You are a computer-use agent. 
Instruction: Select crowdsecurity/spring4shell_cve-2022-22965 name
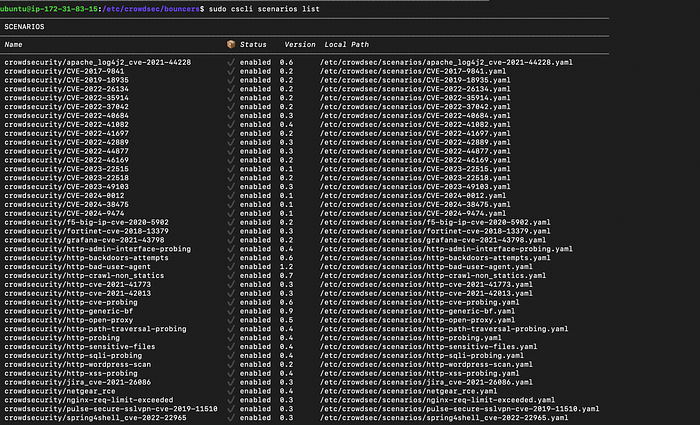click(x=96, y=418)
